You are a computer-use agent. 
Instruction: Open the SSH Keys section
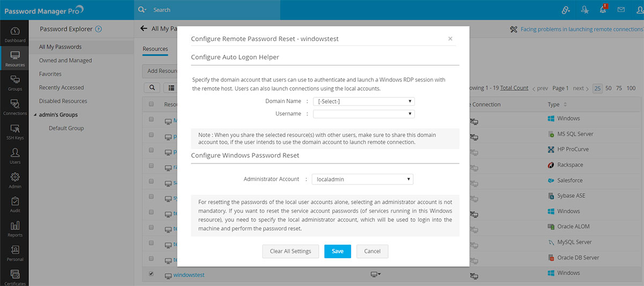pos(14,132)
